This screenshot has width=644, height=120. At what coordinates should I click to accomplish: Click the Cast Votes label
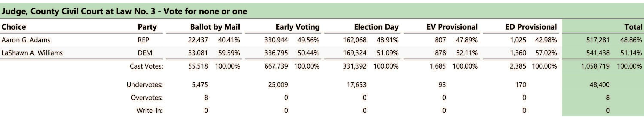(x=146, y=66)
